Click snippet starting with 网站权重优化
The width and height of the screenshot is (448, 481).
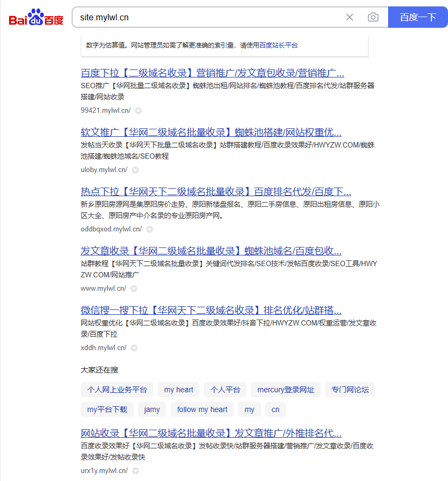pos(229,329)
